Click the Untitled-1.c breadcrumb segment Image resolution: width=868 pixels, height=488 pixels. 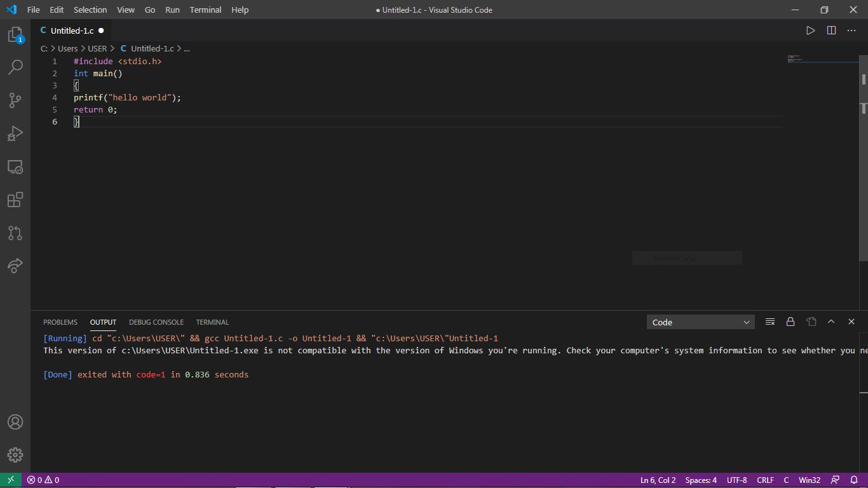[147, 48]
